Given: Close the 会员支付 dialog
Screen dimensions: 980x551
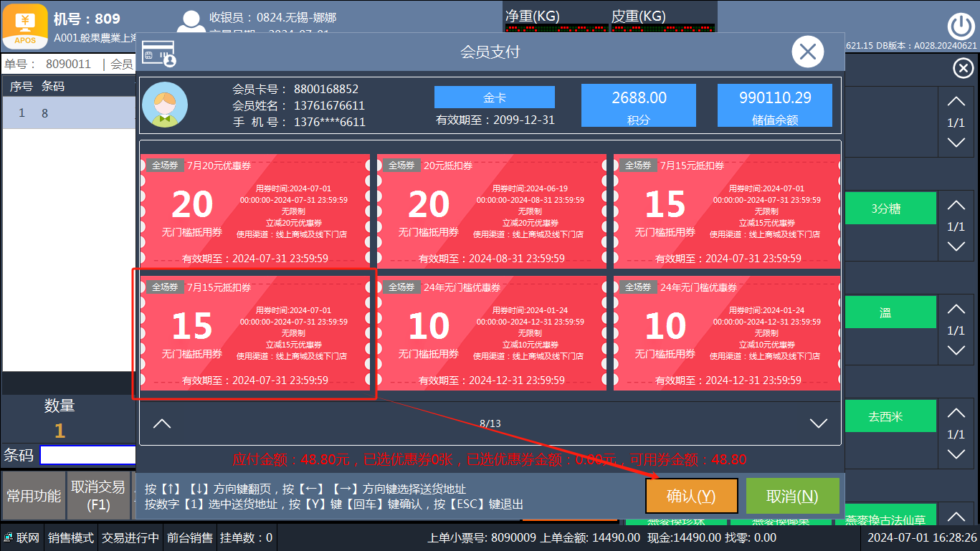Looking at the screenshot, I should [x=808, y=52].
